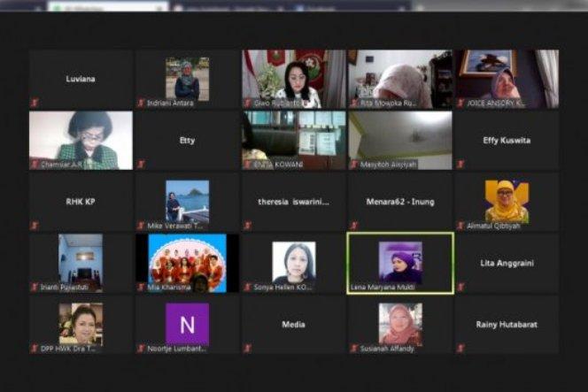Click the muted mic icon beside Noortje Lumbant label
This screenshot has width=588, height=392.
141,349
